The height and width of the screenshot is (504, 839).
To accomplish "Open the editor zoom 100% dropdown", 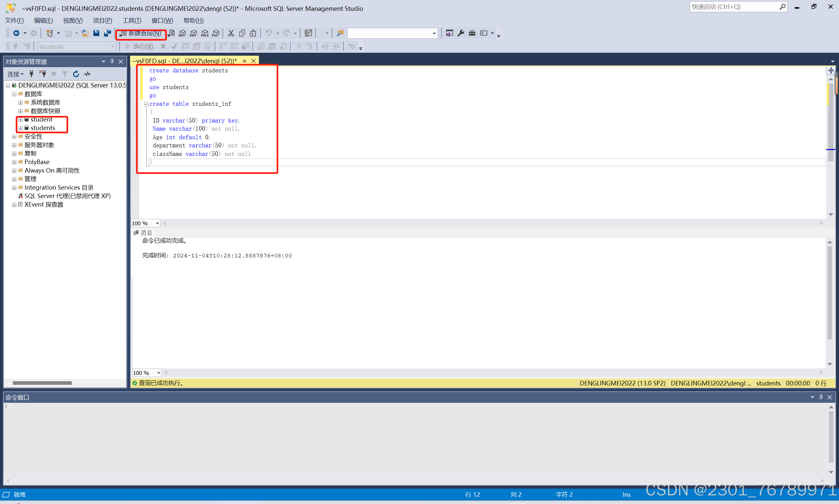I will pyautogui.click(x=157, y=223).
